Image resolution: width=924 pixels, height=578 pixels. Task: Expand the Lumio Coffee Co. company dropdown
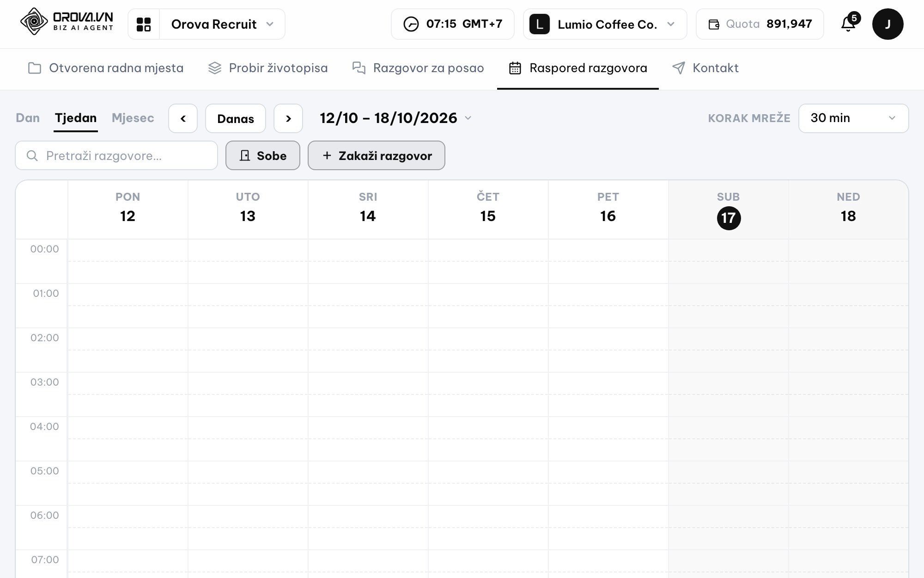tap(605, 24)
